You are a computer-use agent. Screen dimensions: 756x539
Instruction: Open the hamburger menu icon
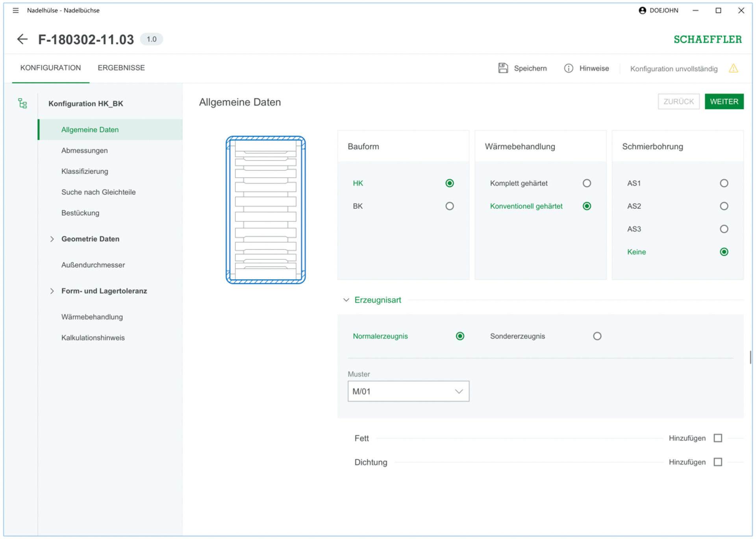tap(15, 10)
